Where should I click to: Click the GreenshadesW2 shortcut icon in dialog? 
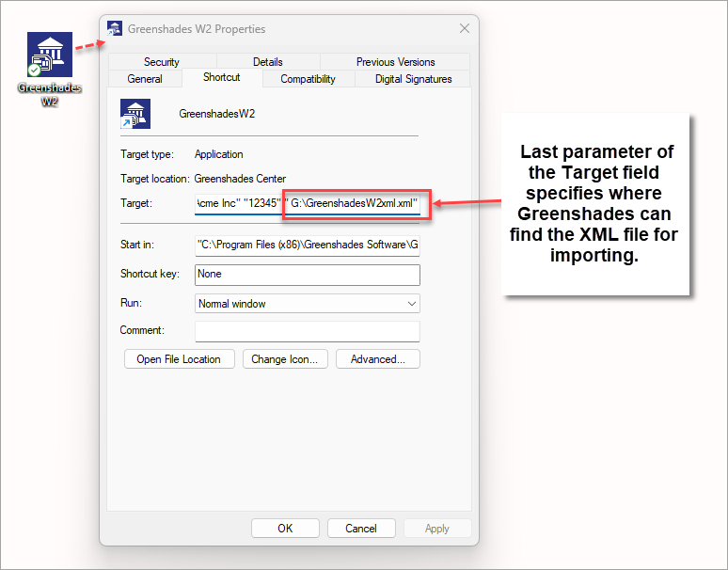[x=135, y=114]
